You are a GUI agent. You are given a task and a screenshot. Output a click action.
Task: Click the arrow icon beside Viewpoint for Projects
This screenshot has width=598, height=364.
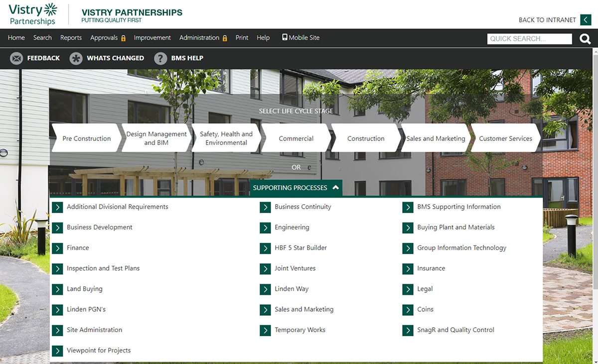coord(57,351)
